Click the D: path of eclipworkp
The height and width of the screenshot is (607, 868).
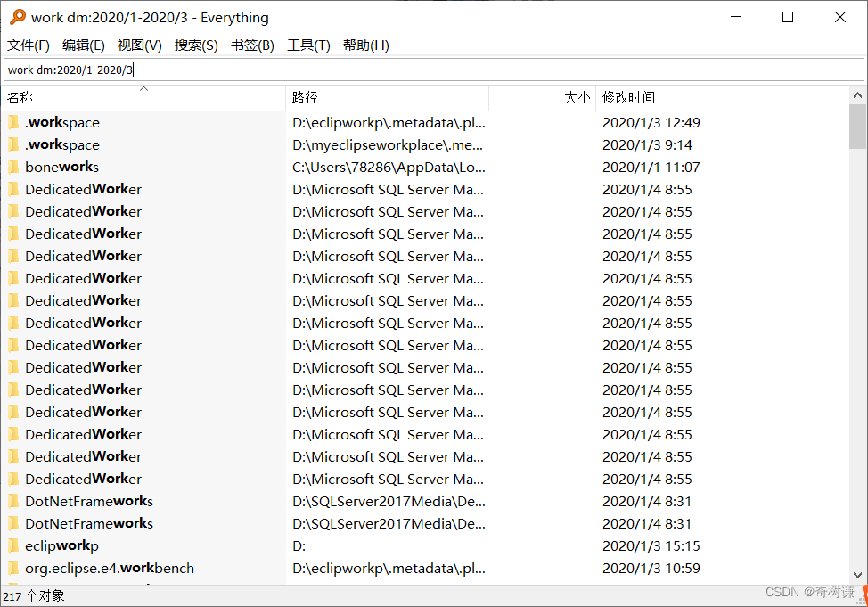(x=299, y=546)
